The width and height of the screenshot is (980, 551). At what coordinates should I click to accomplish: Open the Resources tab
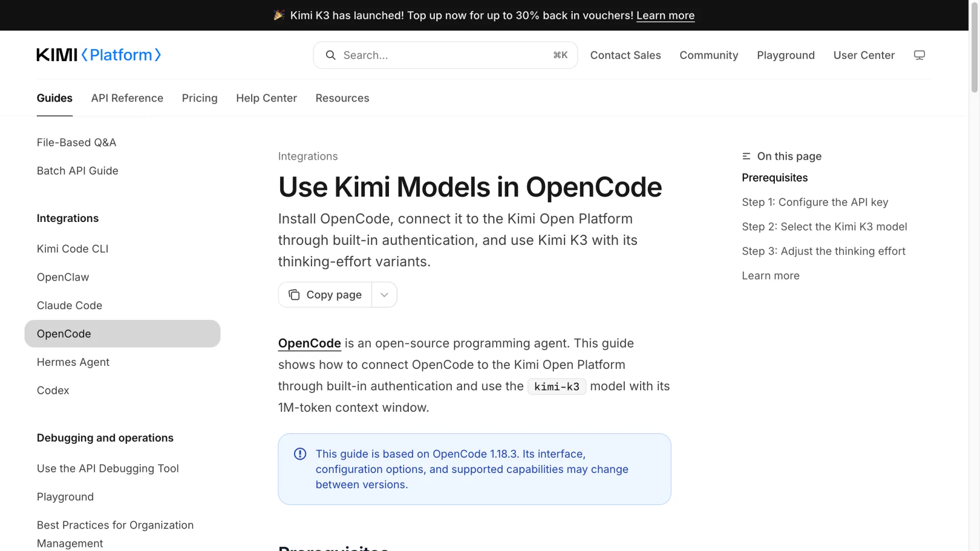point(342,98)
